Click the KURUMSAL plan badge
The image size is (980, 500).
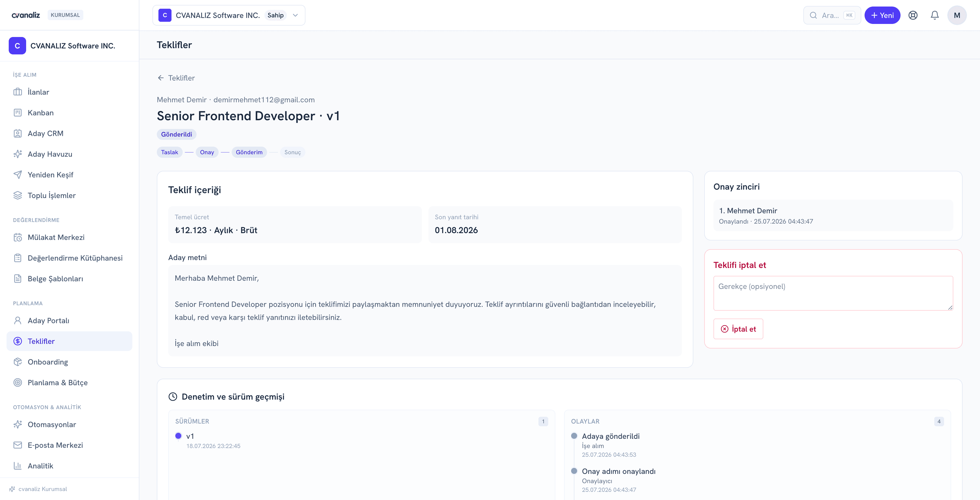pos(65,15)
